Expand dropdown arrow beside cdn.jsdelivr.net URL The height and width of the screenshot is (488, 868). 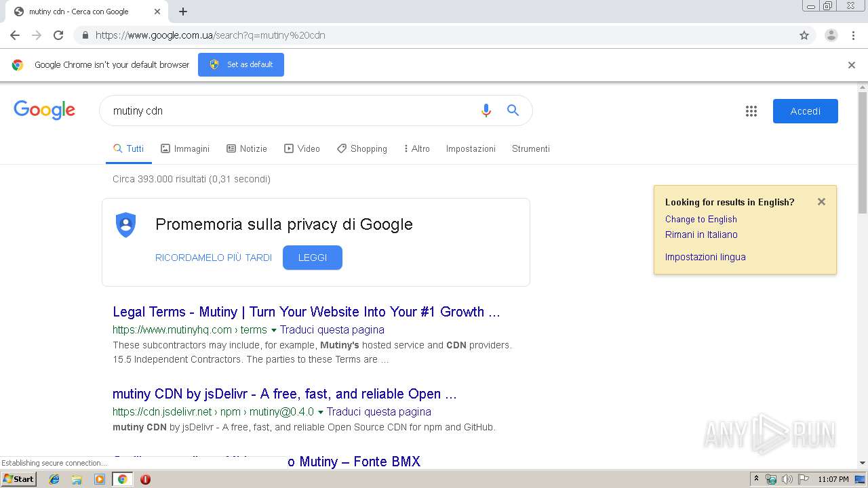321,412
